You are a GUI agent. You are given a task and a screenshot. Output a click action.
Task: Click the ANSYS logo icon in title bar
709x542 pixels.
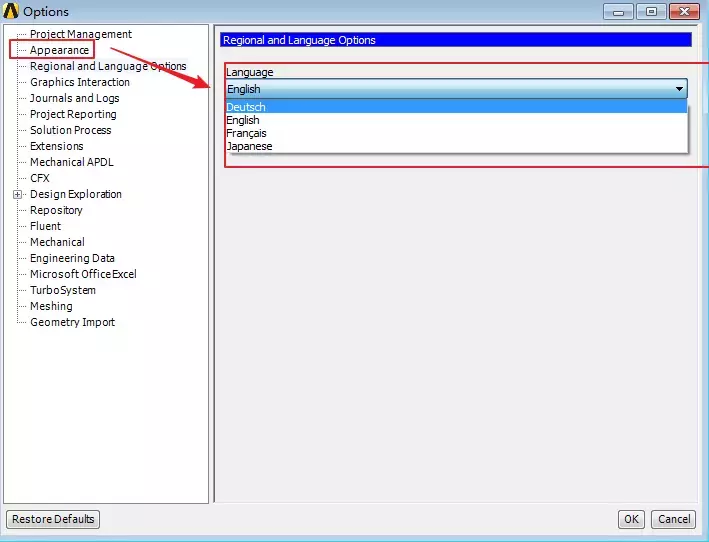tap(10, 11)
